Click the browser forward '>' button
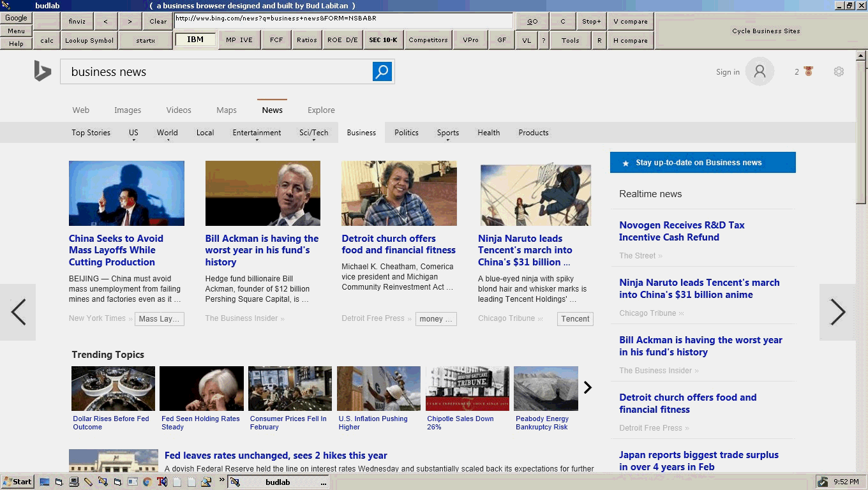 point(130,21)
